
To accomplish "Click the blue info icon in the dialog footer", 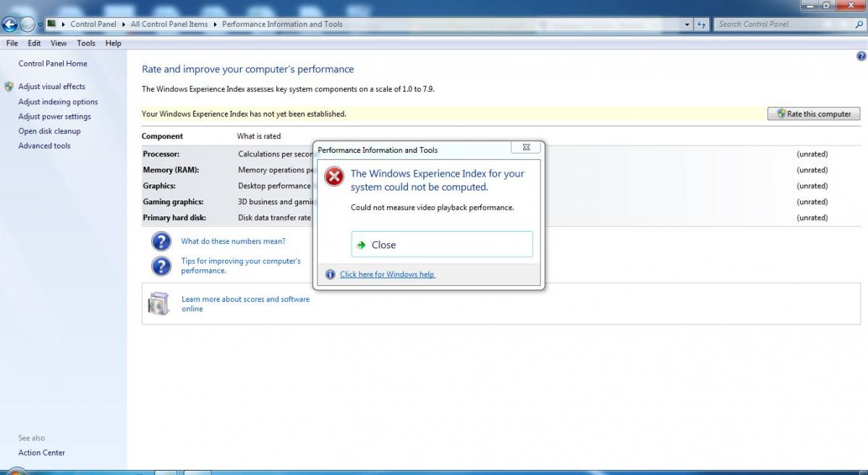I will (x=331, y=274).
